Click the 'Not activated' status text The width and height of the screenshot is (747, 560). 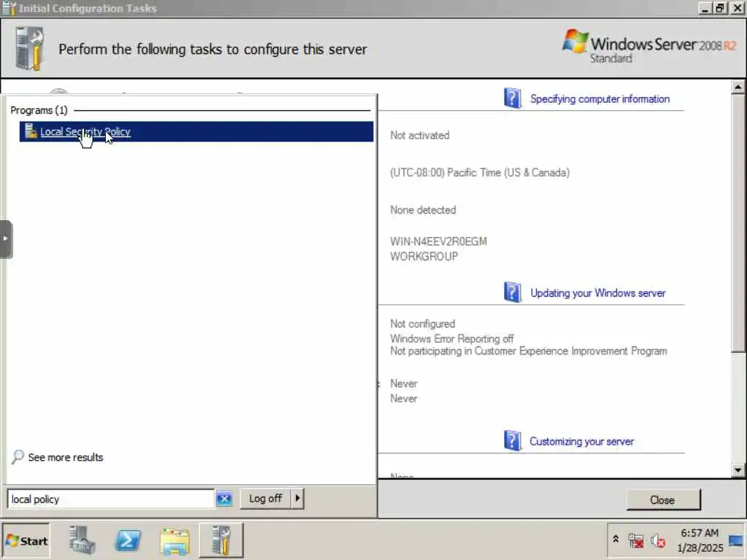[419, 135]
